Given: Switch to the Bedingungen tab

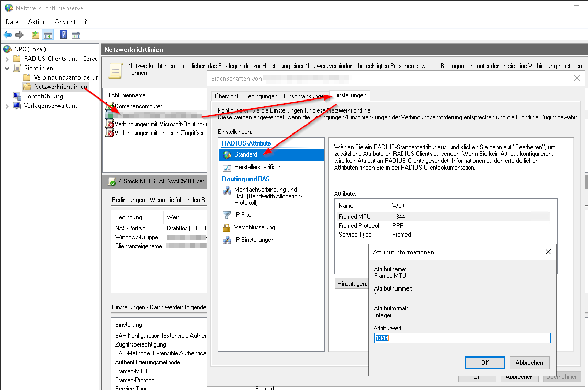Looking at the screenshot, I should click(261, 96).
